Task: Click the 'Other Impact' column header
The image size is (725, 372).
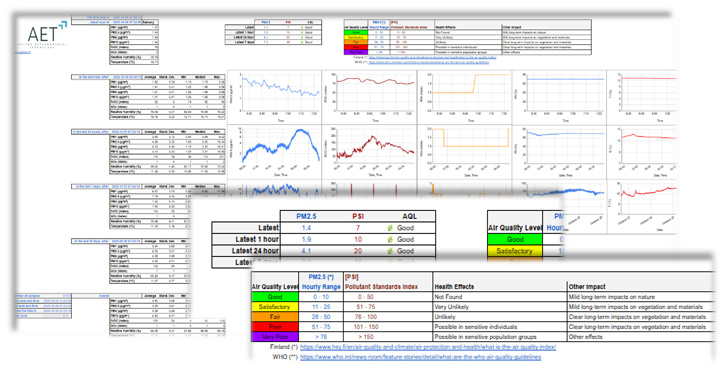Action: [x=587, y=287]
